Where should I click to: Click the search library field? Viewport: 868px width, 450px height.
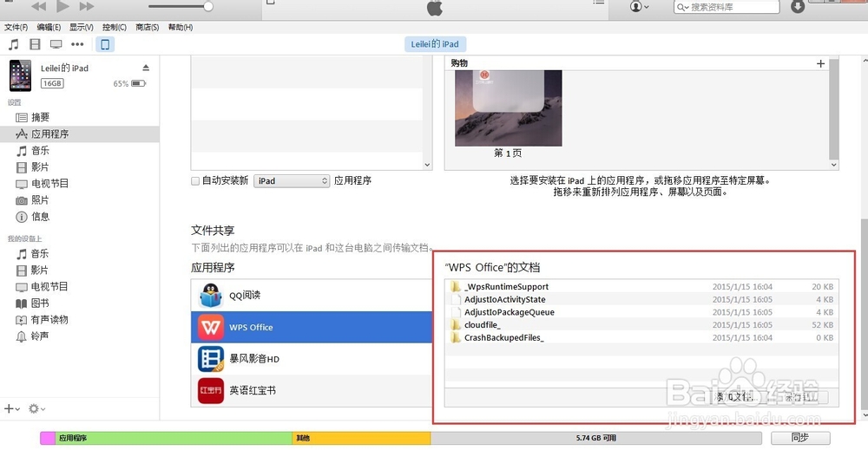727,7
